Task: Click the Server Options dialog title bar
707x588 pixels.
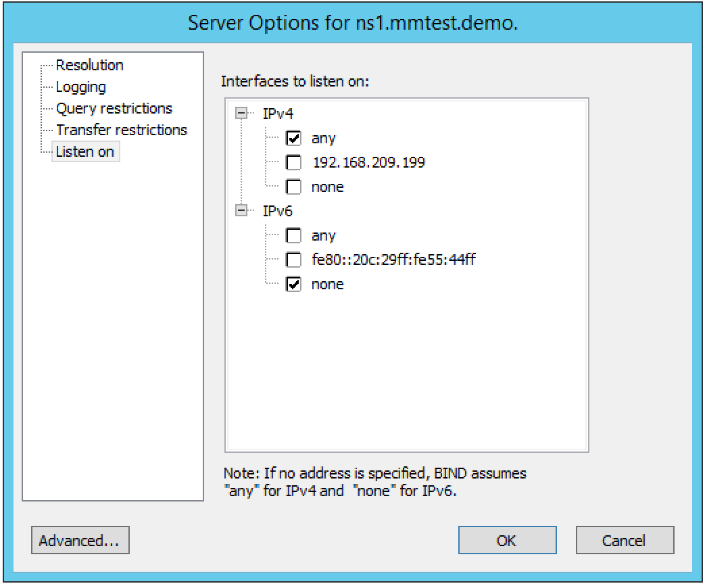Action: 353,22
